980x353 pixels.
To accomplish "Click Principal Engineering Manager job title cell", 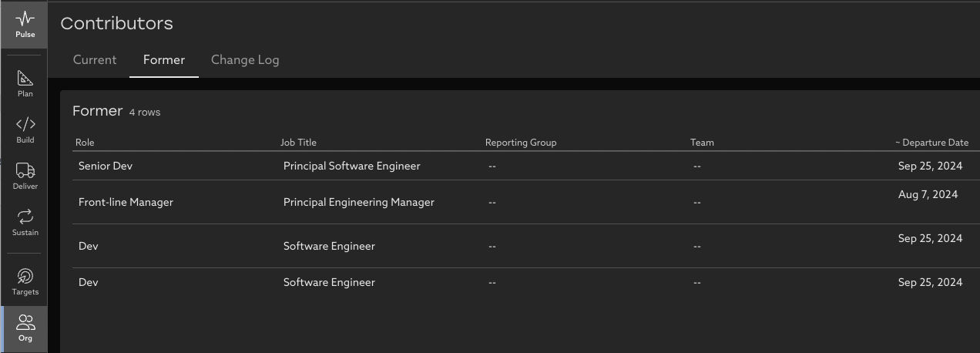I will (359, 202).
